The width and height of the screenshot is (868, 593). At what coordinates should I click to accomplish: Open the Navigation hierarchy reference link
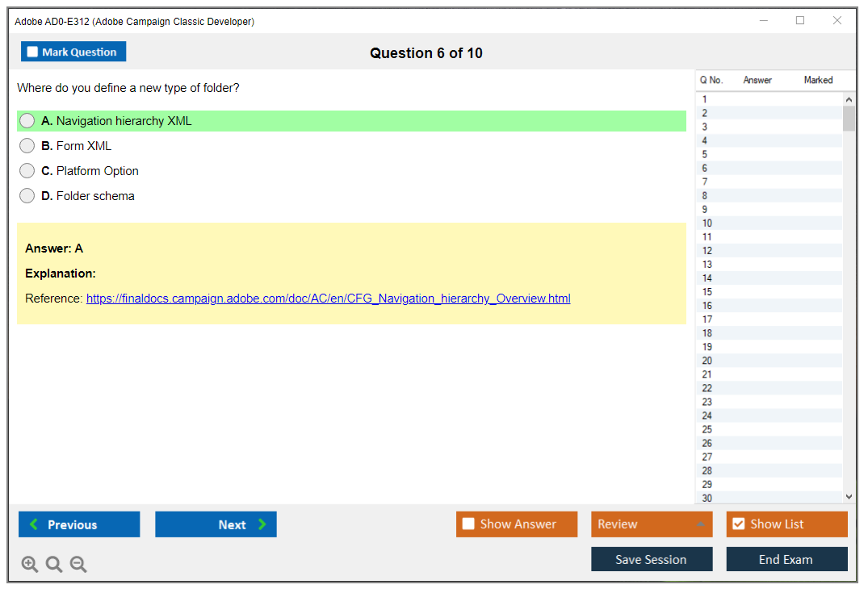click(x=328, y=299)
